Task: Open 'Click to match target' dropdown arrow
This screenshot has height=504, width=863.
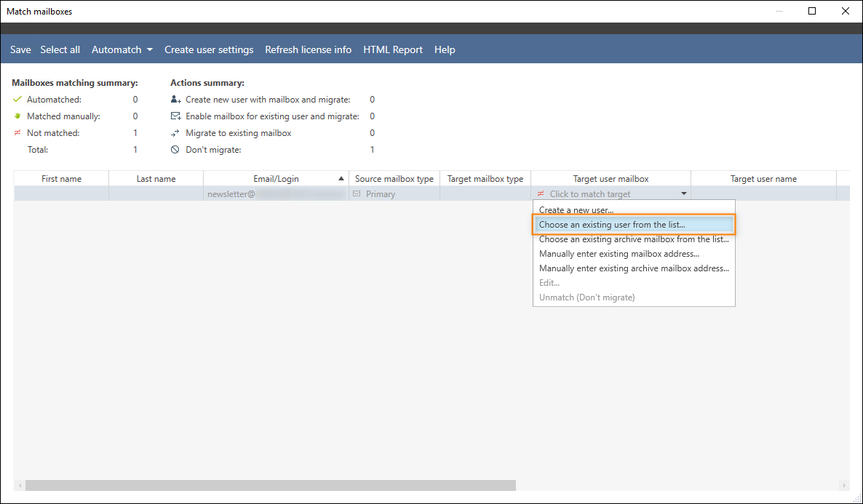Action: (683, 193)
